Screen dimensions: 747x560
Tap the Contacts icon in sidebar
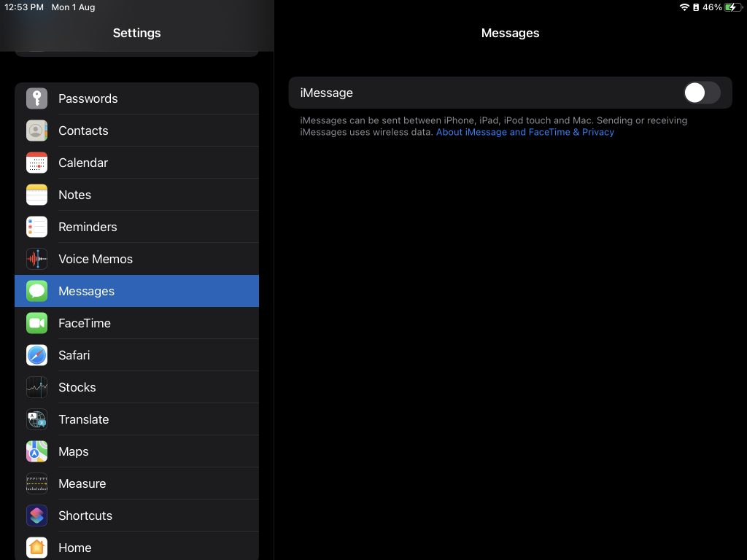[x=36, y=131]
